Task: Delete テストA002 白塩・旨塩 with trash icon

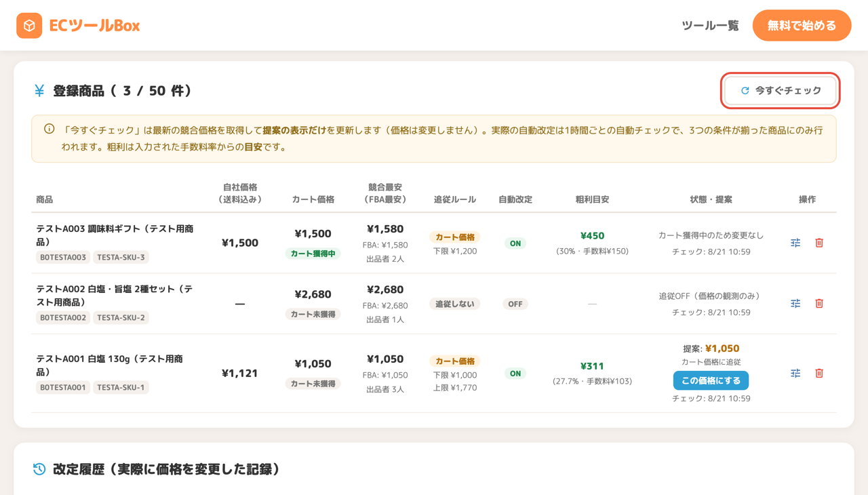Action: click(819, 304)
